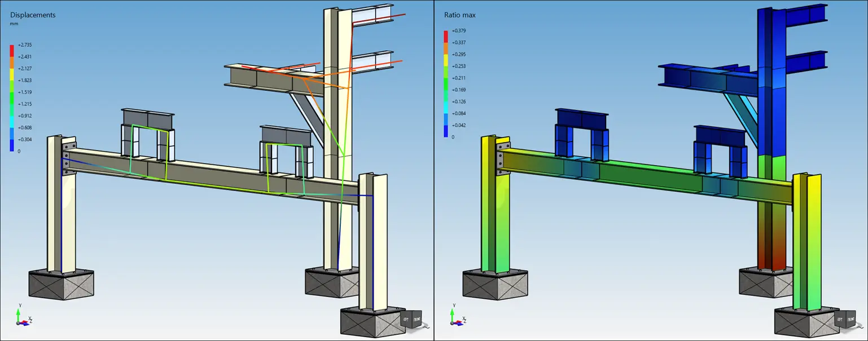
Task: Click the XYZ axis triad in Ratio max view
Action: coord(455,317)
